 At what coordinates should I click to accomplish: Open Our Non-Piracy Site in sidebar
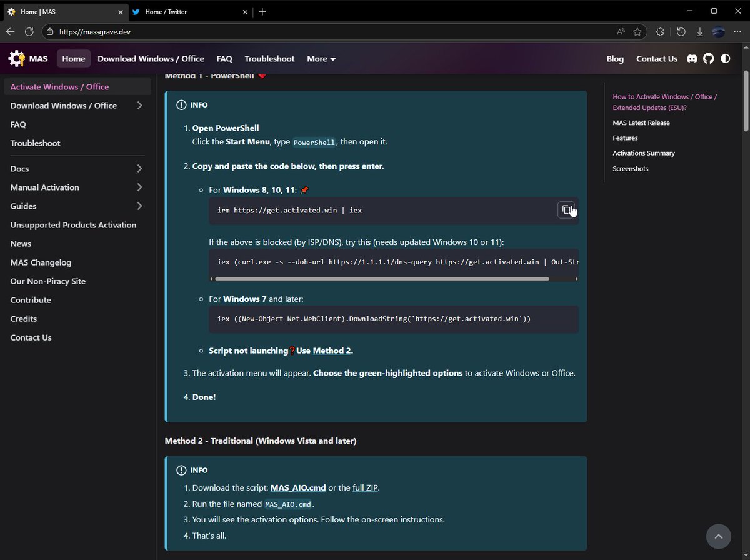click(48, 281)
